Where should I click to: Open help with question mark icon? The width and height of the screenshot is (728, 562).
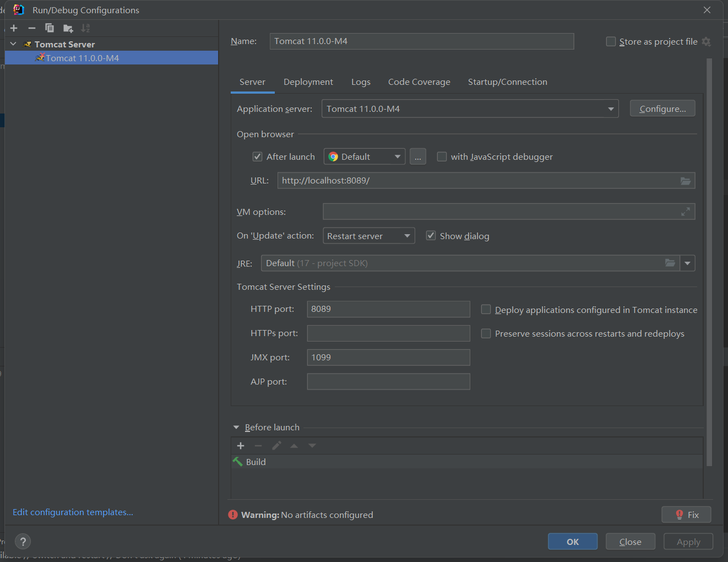click(x=23, y=542)
